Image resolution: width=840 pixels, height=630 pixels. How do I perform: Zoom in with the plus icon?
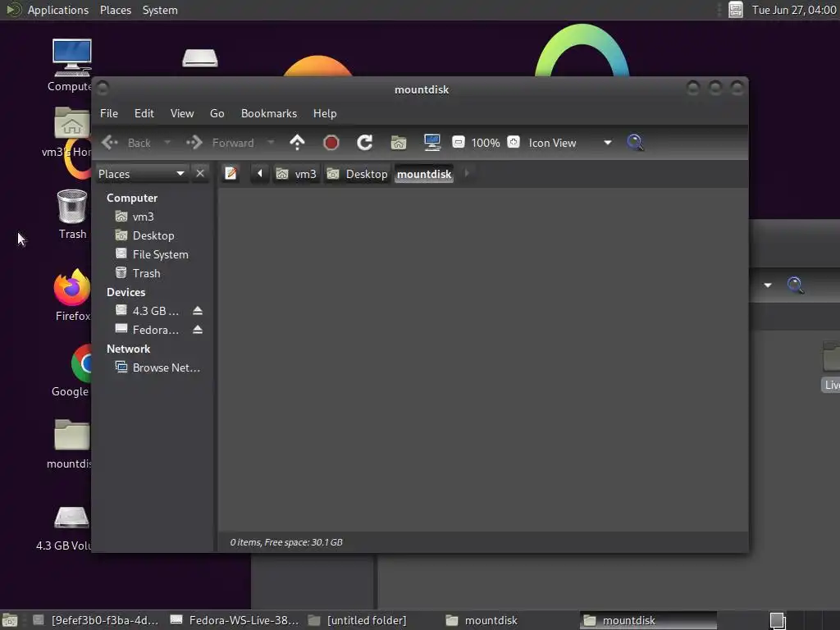coord(514,143)
